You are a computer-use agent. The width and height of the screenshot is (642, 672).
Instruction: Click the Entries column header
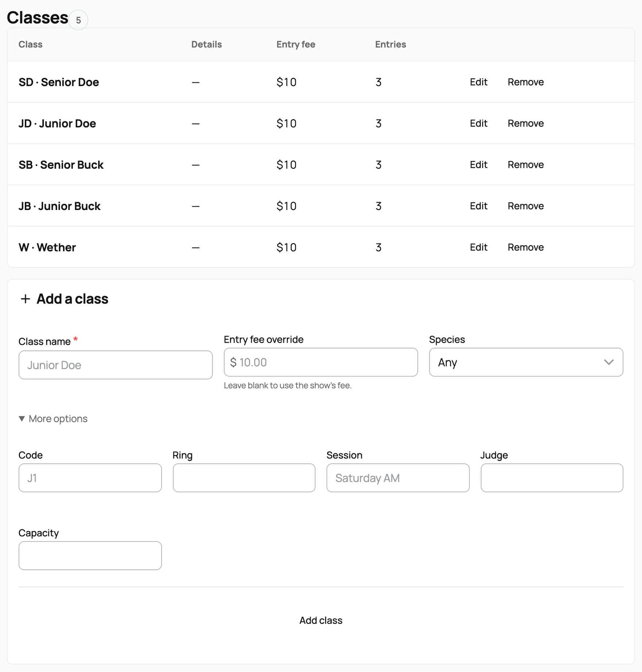click(x=390, y=44)
